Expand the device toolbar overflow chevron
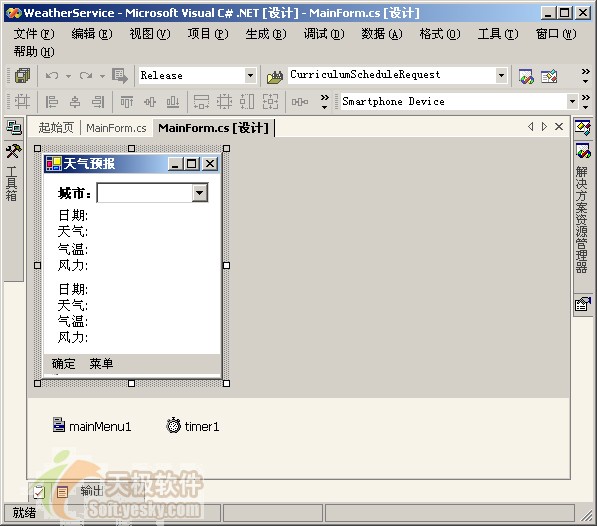Viewport: 597px width, 526px height. 586,102
